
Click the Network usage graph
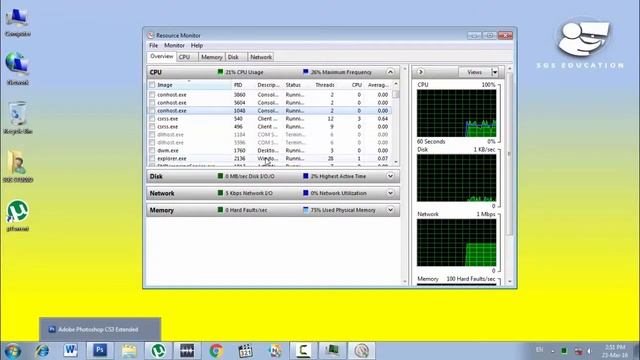(456, 242)
